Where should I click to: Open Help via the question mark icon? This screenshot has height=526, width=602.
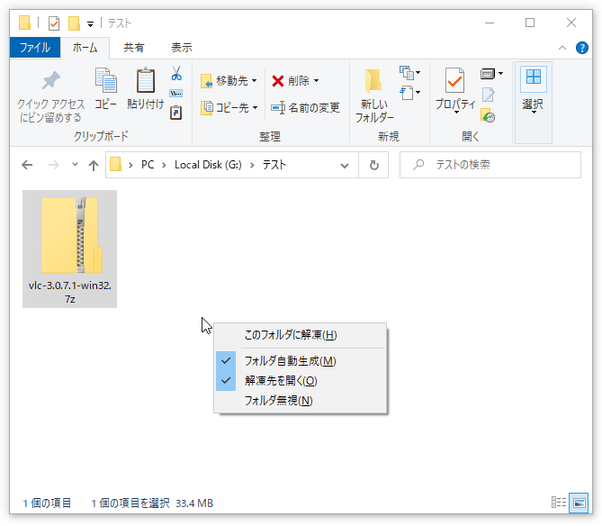[x=582, y=48]
